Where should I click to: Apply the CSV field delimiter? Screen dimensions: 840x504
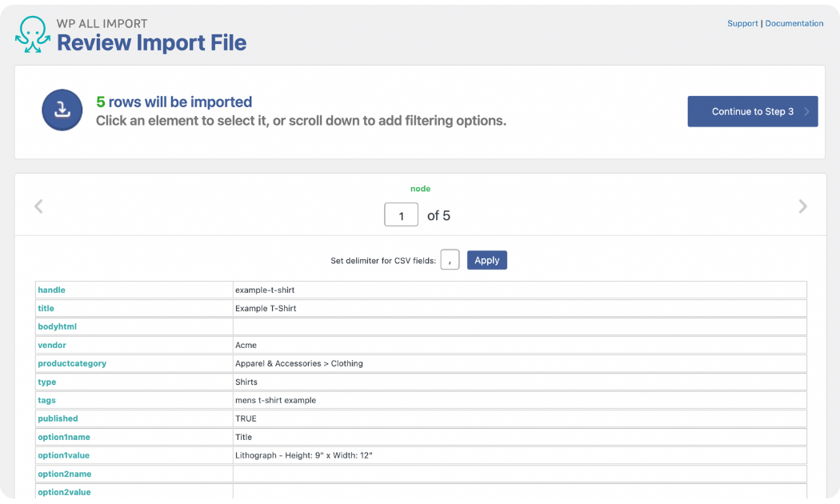pyautogui.click(x=486, y=259)
